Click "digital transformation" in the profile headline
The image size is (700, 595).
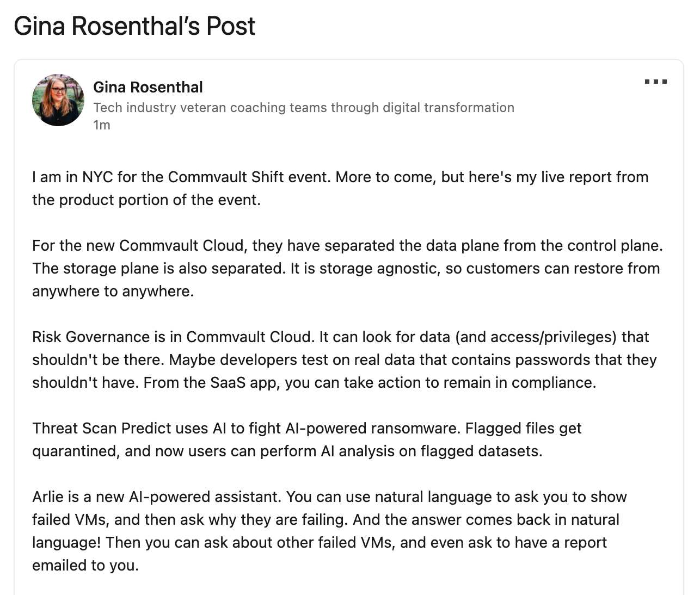(449, 108)
